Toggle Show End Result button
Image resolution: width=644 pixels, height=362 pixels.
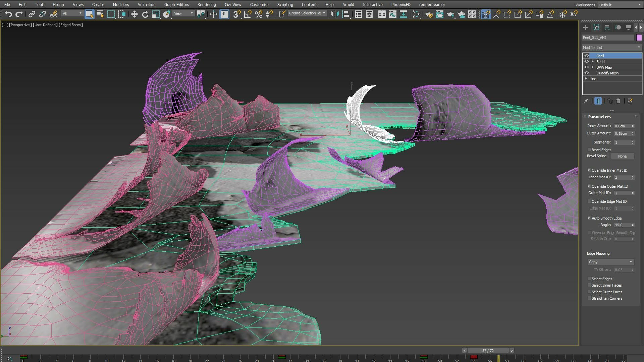click(598, 101)
